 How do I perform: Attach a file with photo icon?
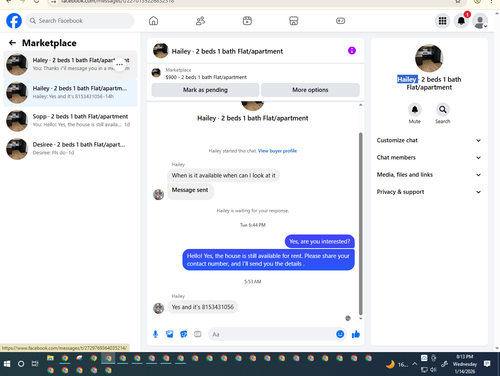(170, 334)
